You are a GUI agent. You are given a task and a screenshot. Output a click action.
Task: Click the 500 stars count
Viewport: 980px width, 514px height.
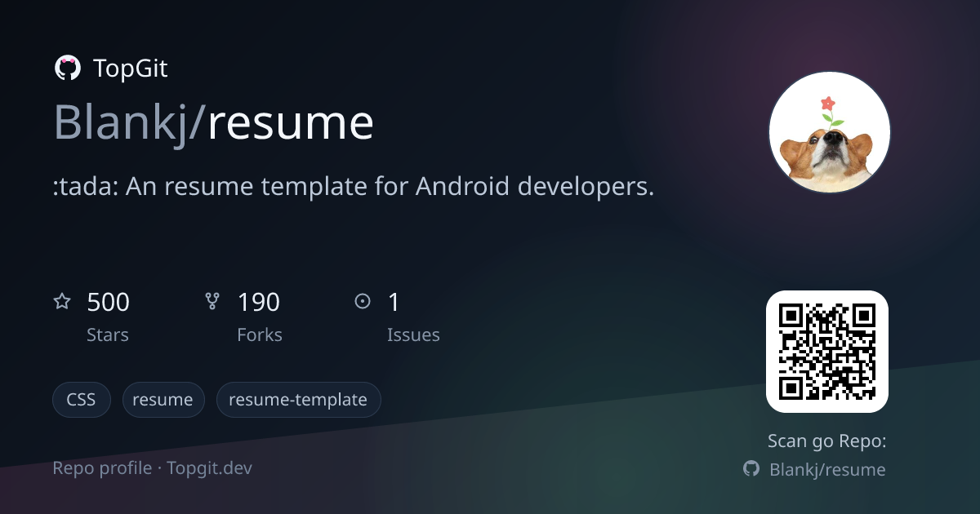pyautogui.click(x=108, y=303)
